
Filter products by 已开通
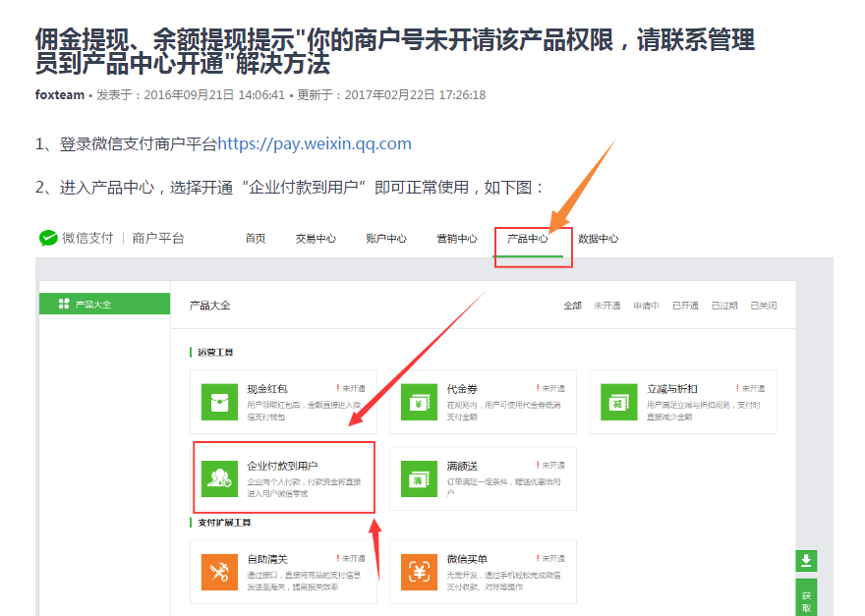coord(685,306)
